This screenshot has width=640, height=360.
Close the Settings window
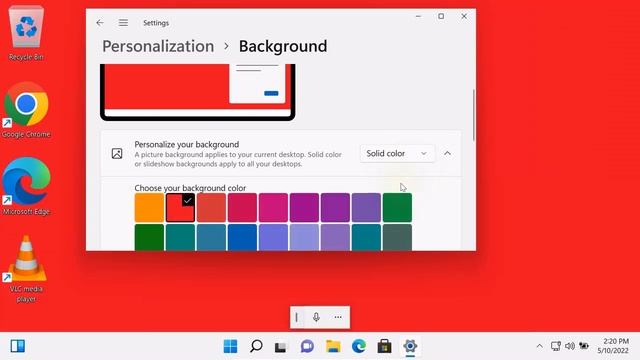(x=464, y=16)
